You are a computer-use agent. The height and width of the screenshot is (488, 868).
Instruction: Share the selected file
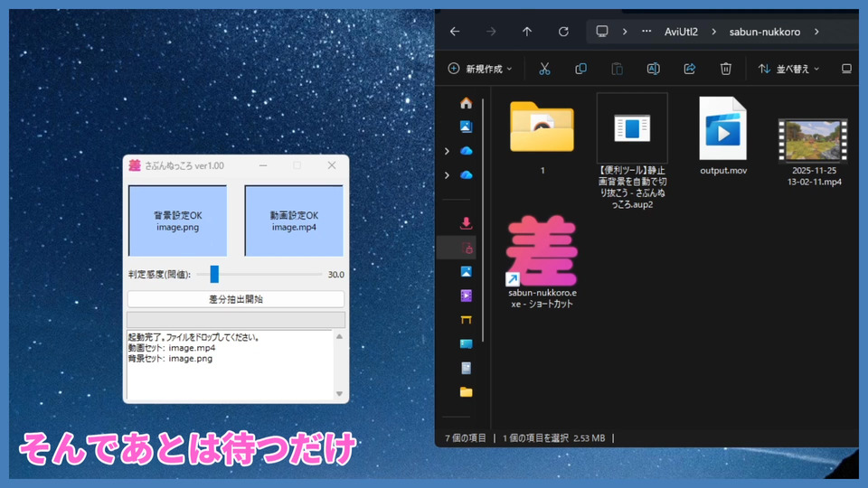click(x=689, y=69)
